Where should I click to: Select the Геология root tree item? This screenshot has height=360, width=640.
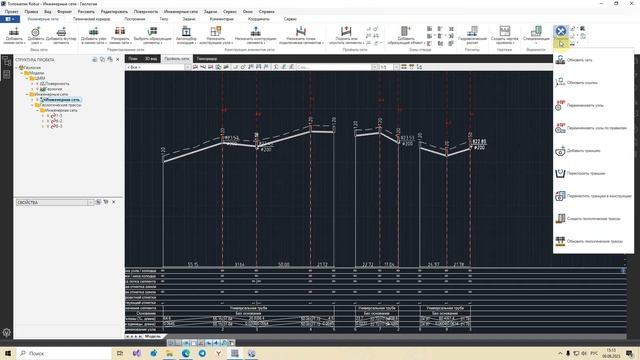coord(30,68)
